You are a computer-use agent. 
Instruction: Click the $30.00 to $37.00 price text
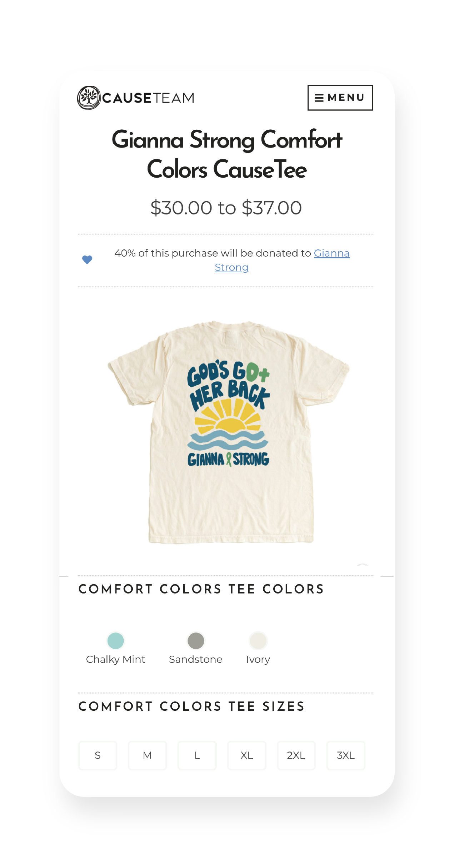(226, 208)
